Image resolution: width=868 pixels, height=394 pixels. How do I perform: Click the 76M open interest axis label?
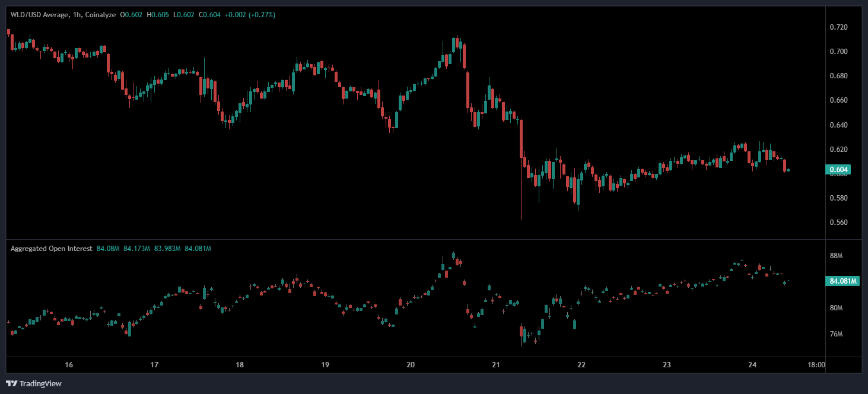coord(836,334)
